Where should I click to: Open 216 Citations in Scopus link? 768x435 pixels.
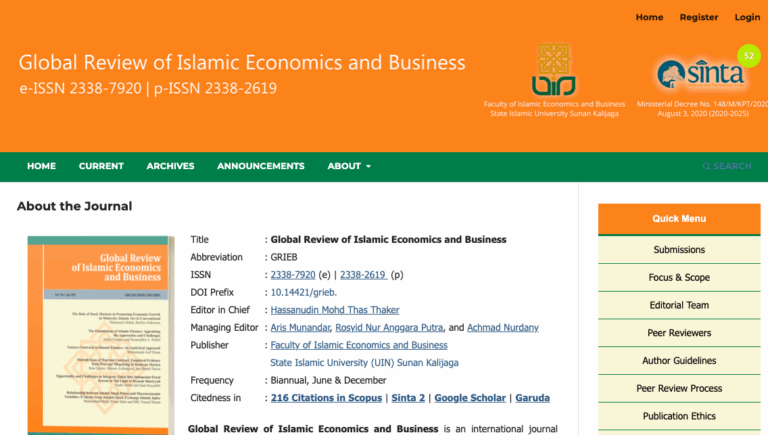click(x=328, y=398)
